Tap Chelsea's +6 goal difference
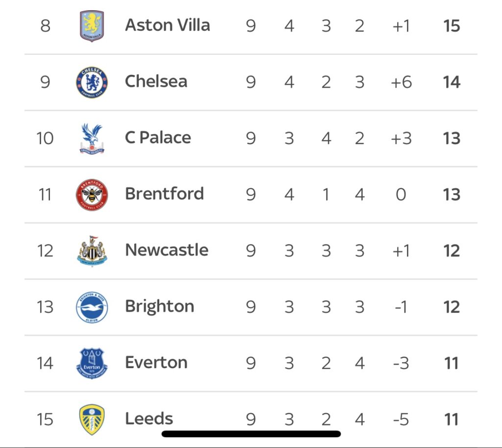502x448 pixels. (x=401, y=82)
